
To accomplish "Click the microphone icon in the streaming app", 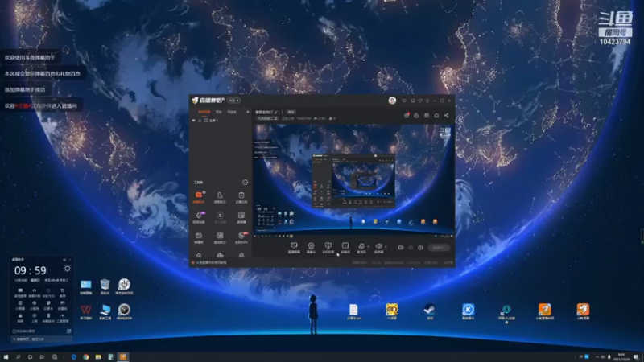I will click(361, 246).
